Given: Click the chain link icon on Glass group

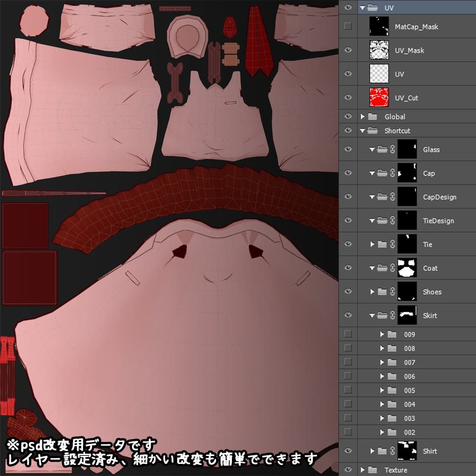Looking at the screenshot, I should 392,150.
